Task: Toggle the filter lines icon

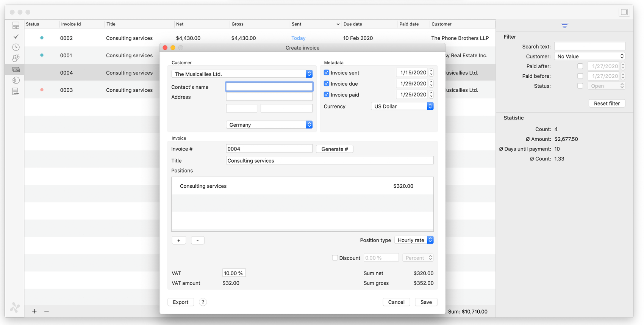Action: [x=564, y=25]
